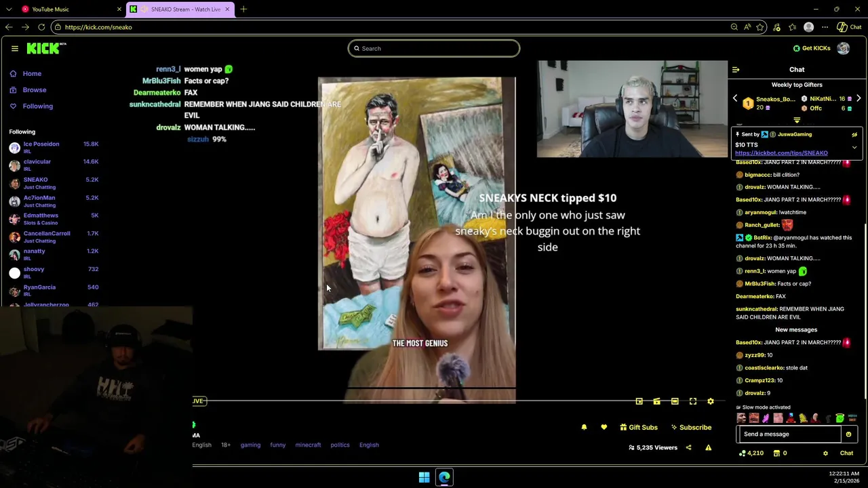This screenshot has width=868, height=488.
Task: Open chat settings gear icon
Action: [825, 453]
